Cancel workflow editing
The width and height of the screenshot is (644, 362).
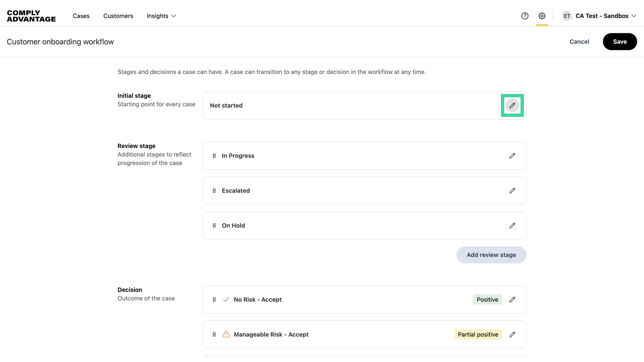click(579, 42)
